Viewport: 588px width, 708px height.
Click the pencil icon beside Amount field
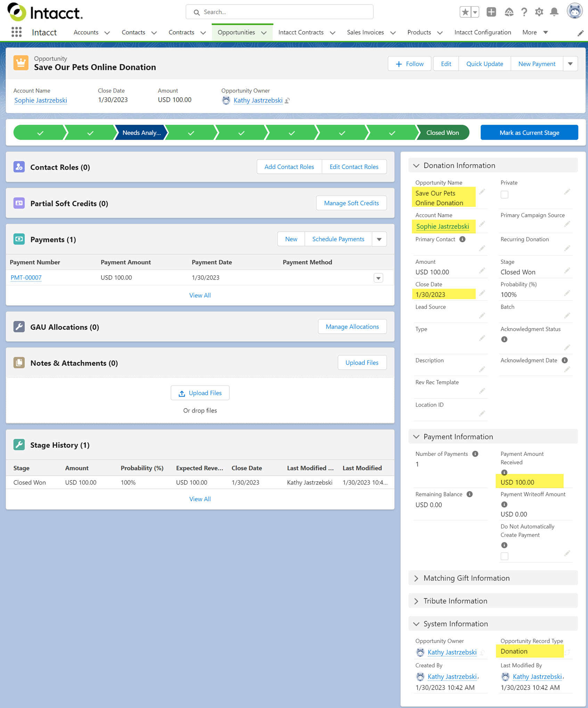[x=482, y=271]
